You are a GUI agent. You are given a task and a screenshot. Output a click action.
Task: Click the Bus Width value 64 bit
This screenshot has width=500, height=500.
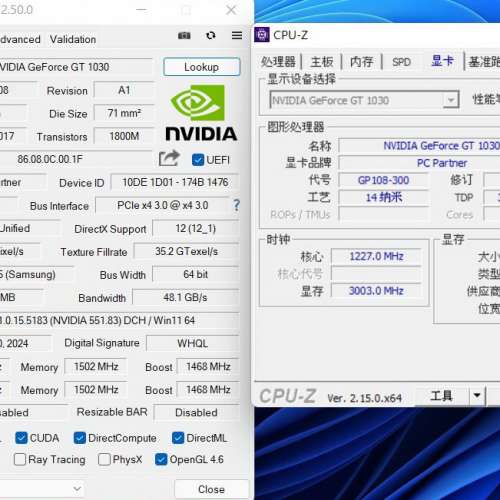pos(196,274)
